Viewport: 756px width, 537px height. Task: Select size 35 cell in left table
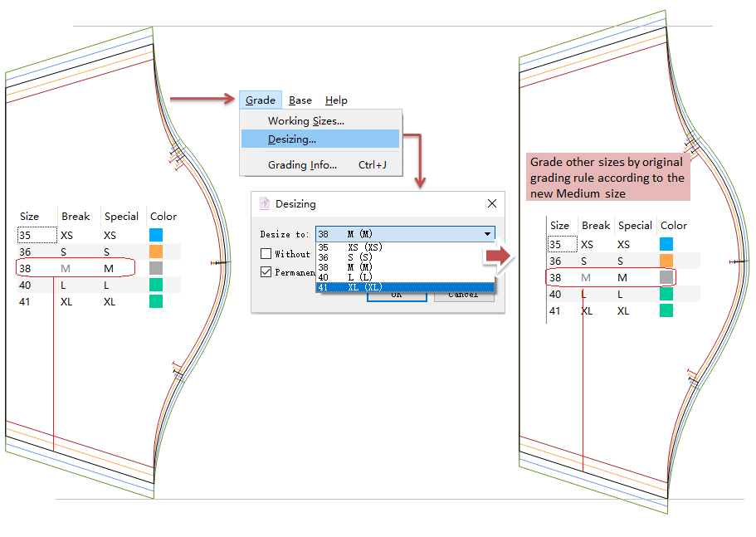[x=37, y=236]
